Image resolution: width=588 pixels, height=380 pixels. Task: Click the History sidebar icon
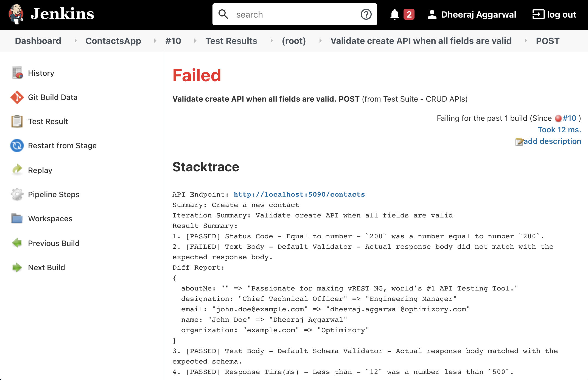click(17, 73)
